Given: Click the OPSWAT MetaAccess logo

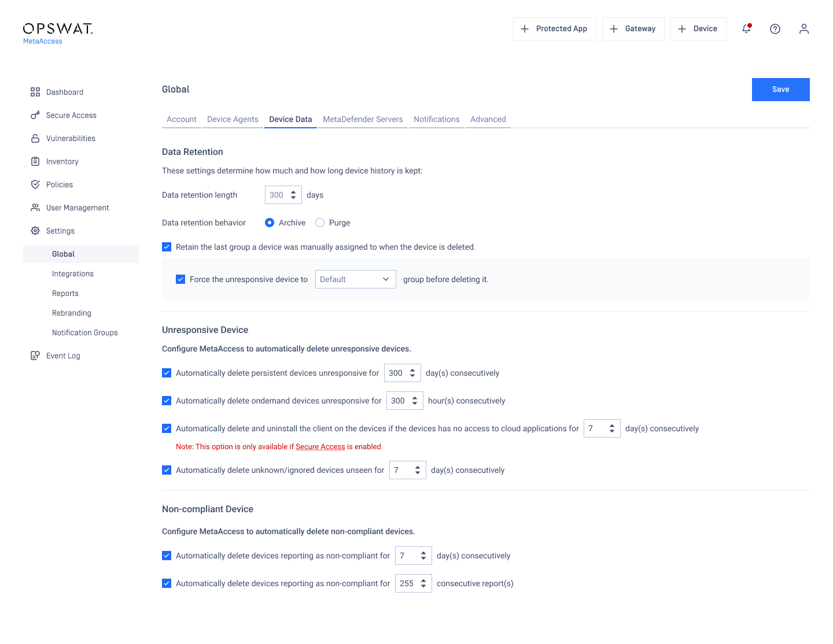Looking at the screenshot, I should click(58, 34).
